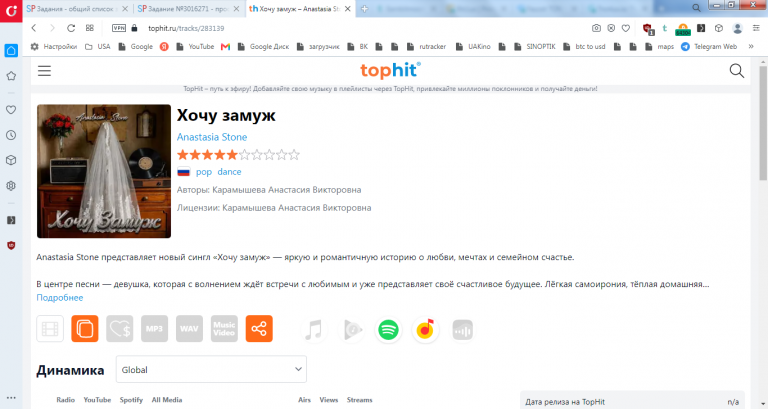
Task: Open track on Spotify
Action: 388,330
